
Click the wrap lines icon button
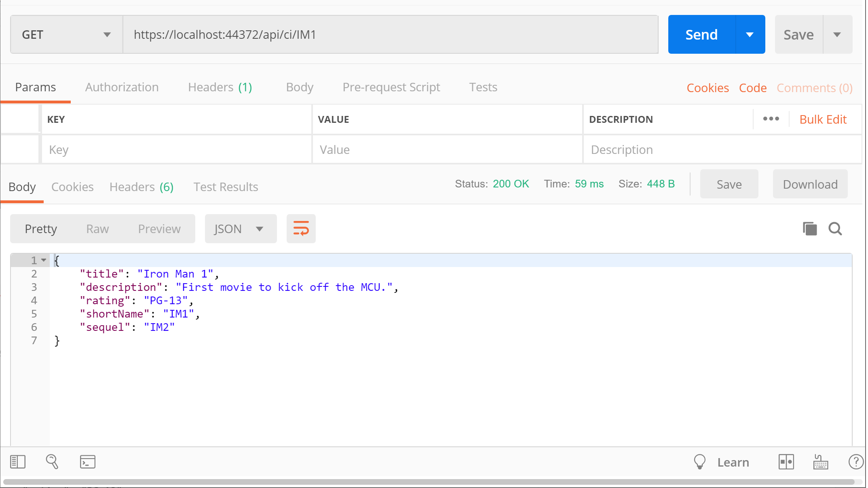pyautogui.click(x=301, y=229)
